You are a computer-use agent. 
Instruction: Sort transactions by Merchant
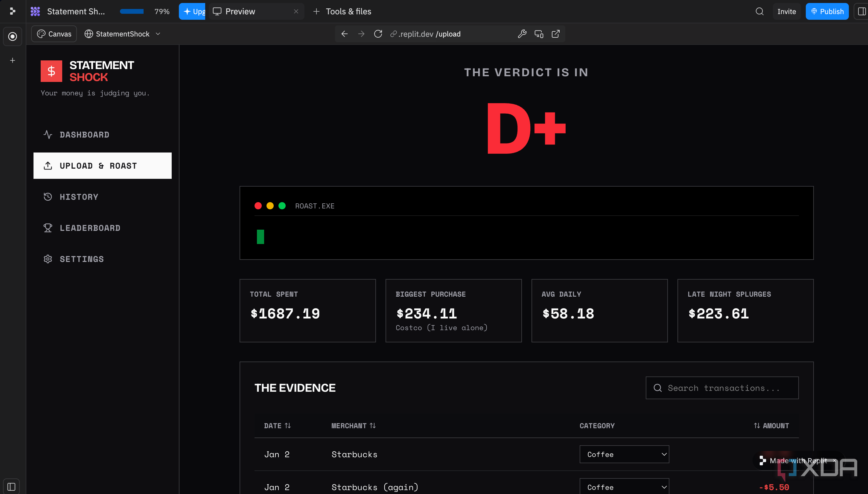[x=353, y=426]
